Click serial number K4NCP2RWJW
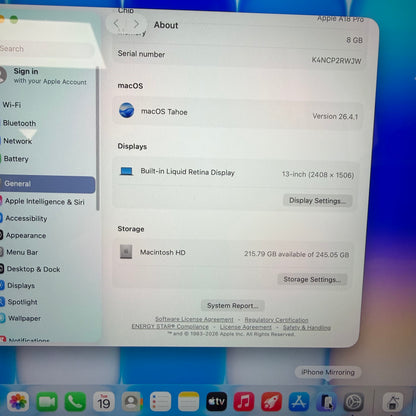Image resolution: width=416 pixels, height=416 pixels. click(x=336, y=60)
